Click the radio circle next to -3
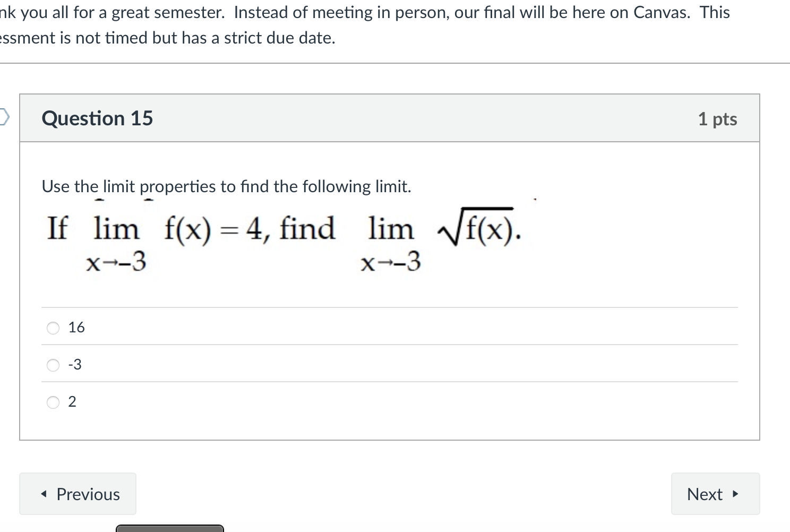 [x=53, y=365]
